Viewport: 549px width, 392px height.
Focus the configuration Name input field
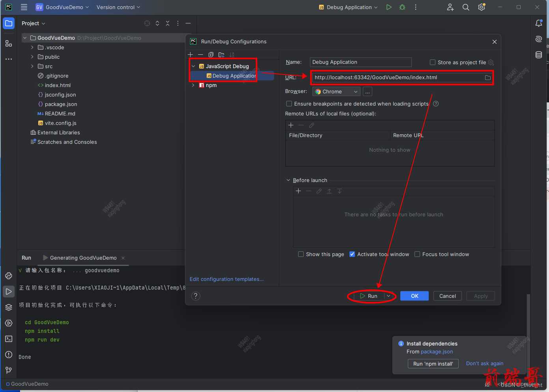(x=360, y=62)
